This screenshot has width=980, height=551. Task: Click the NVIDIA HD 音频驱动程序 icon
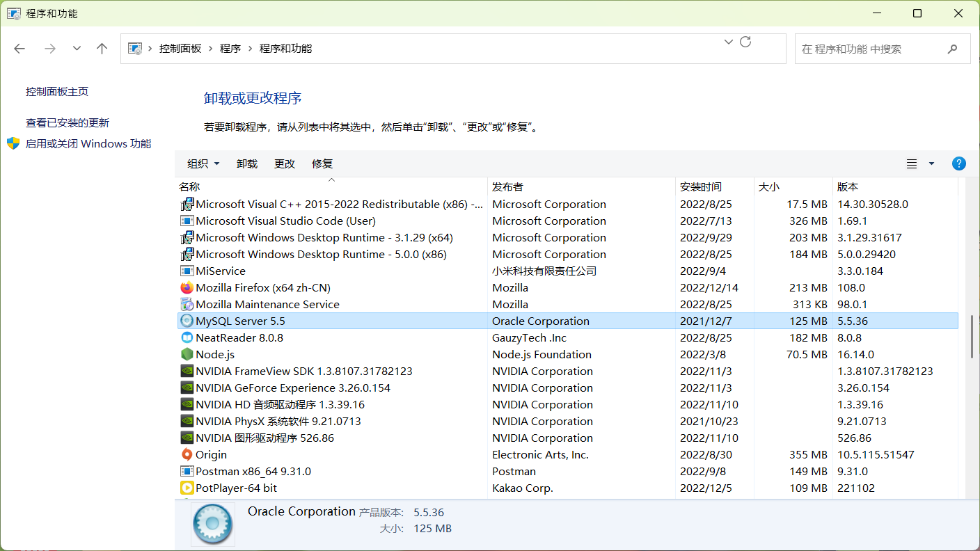coord(187,404)
